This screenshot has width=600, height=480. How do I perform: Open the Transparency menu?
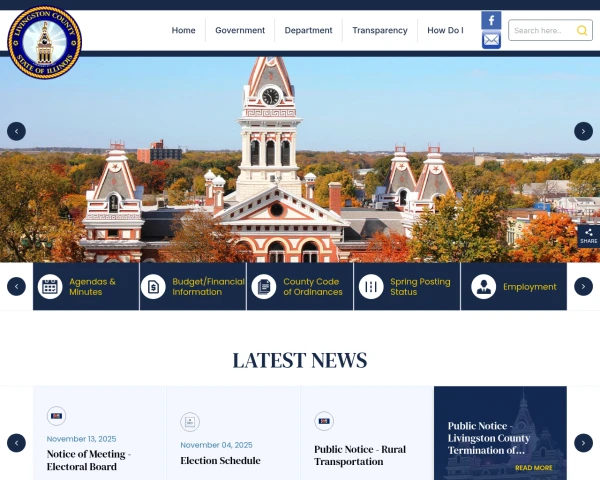[380, 30]
